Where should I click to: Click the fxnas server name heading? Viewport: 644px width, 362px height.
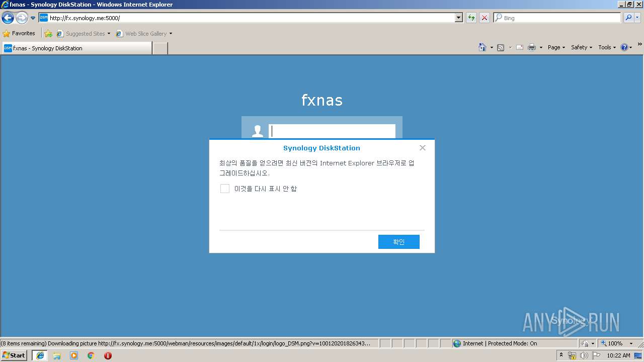click(322, 100)
